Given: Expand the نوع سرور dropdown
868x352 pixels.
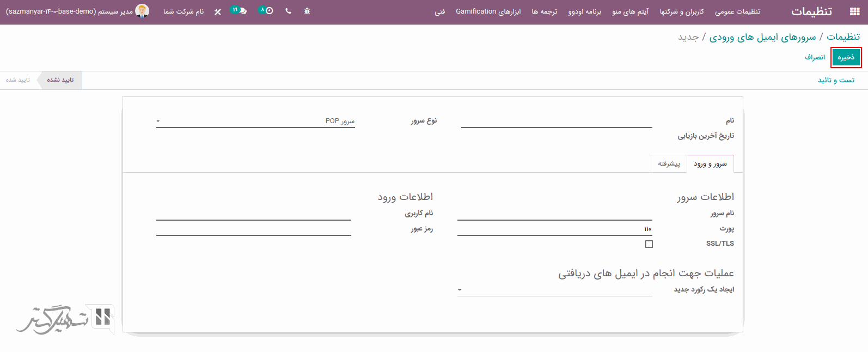Looking at the screenshot, I should pos(255,121).
